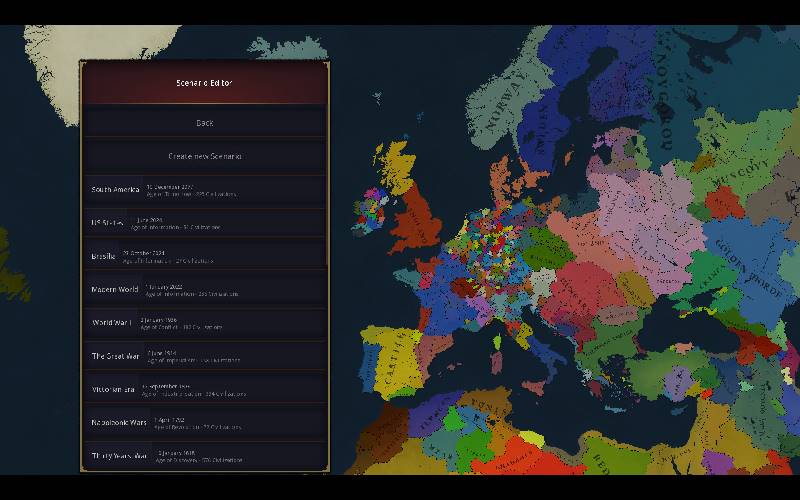This screenshot has height=500, width=800.
Task: Click the Back button
Action: tap(204, 123)
